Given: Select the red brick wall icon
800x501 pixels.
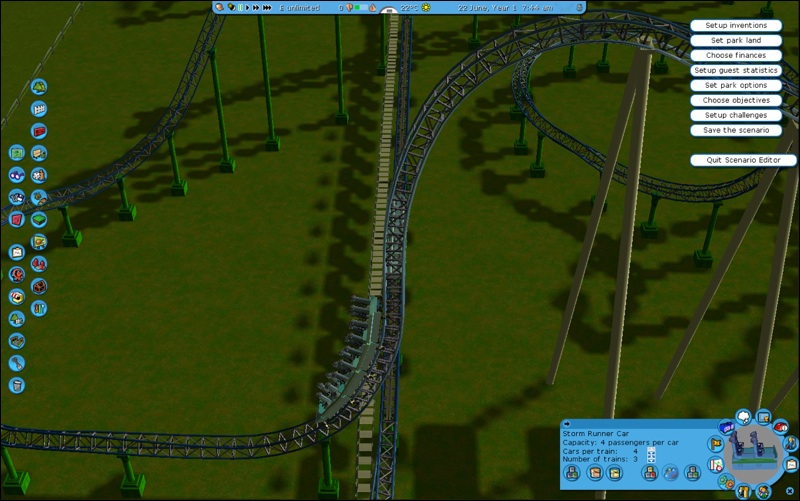Looking at the screenshot, I should tap(39, 131).
